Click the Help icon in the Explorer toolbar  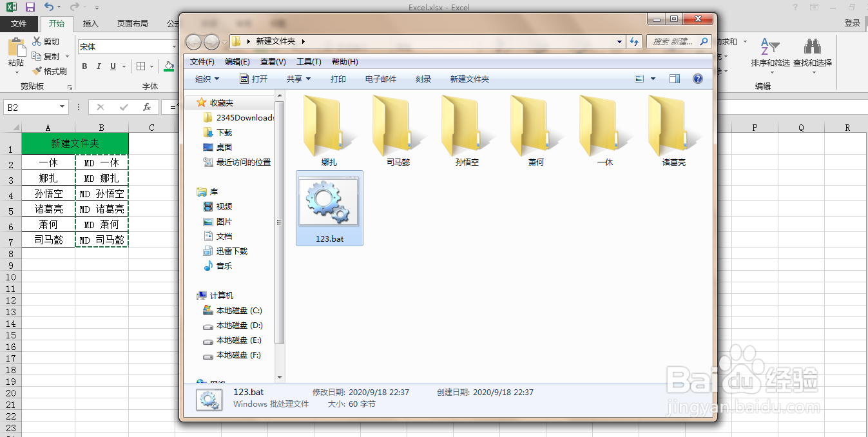697,79
